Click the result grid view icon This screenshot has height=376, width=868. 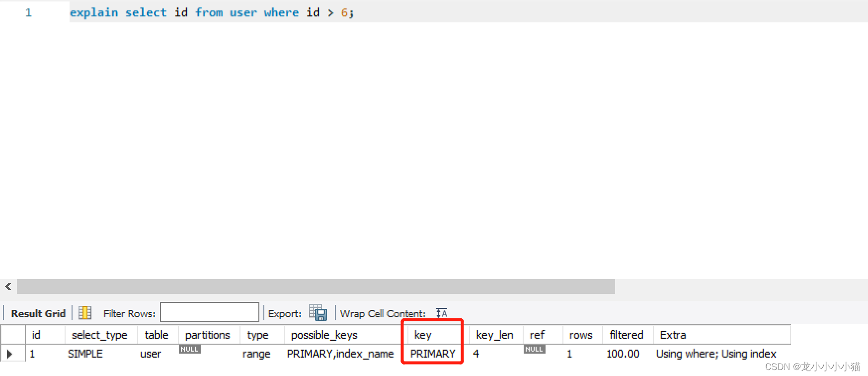[85, 312]
